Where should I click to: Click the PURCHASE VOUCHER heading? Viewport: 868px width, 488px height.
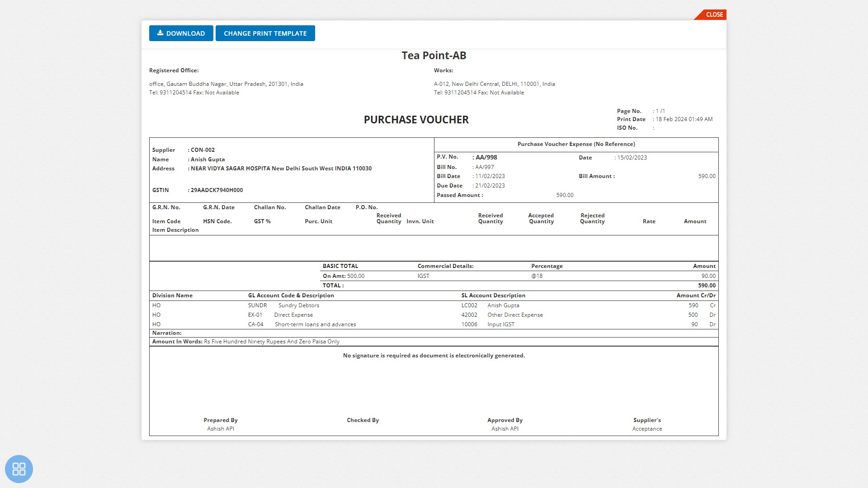click(x=416, y=120)
